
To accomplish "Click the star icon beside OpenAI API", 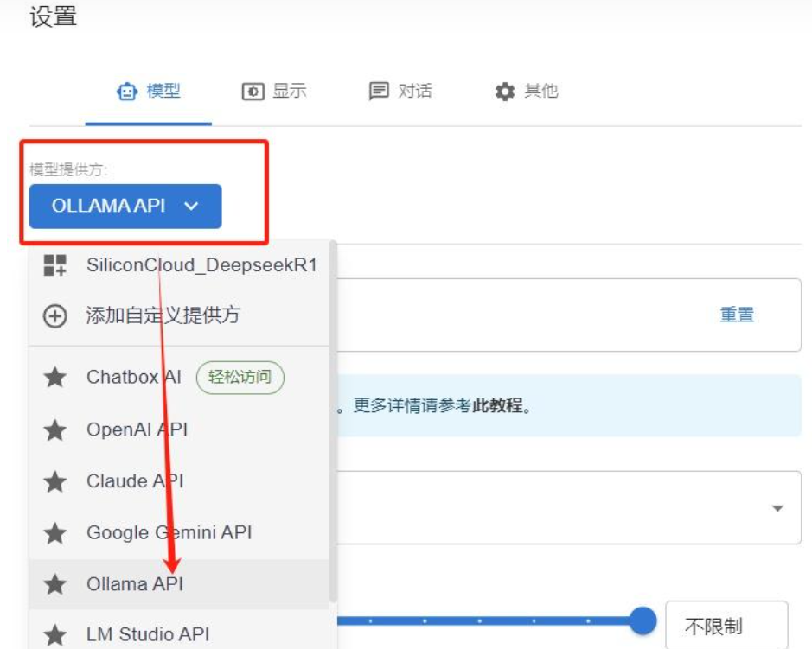I will coord(54,429).
